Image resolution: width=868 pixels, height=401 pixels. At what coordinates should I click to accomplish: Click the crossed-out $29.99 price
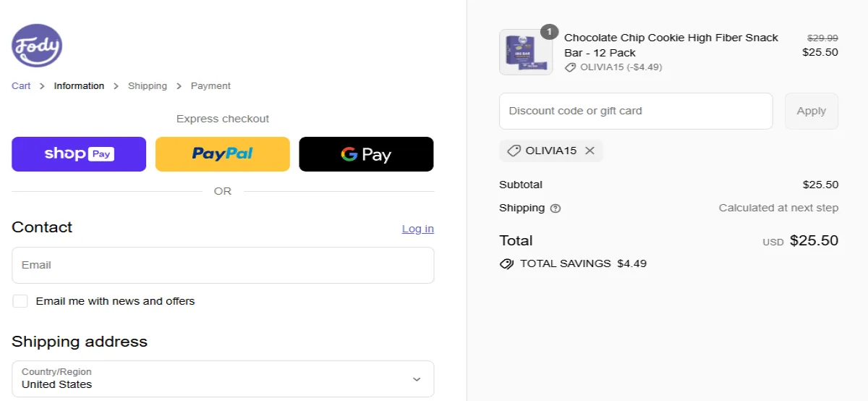tap(822, 38)
